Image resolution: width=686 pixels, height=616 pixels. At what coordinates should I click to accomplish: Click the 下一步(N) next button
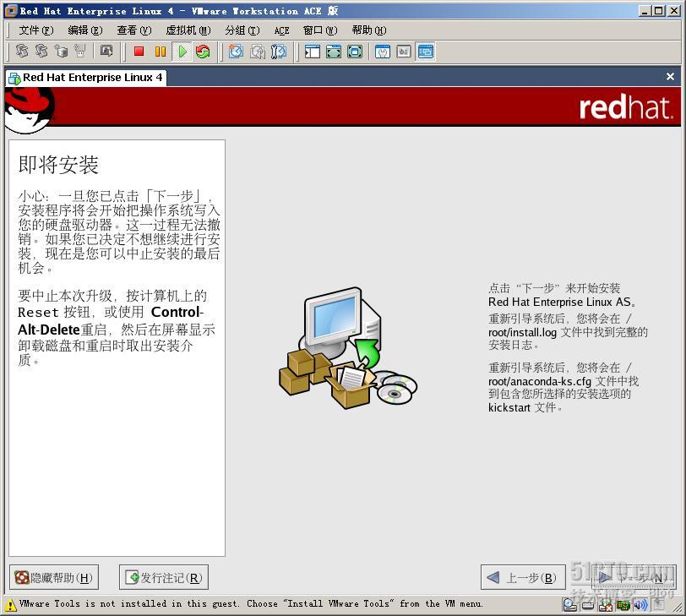pyautogui.click(x=634, y=577)
